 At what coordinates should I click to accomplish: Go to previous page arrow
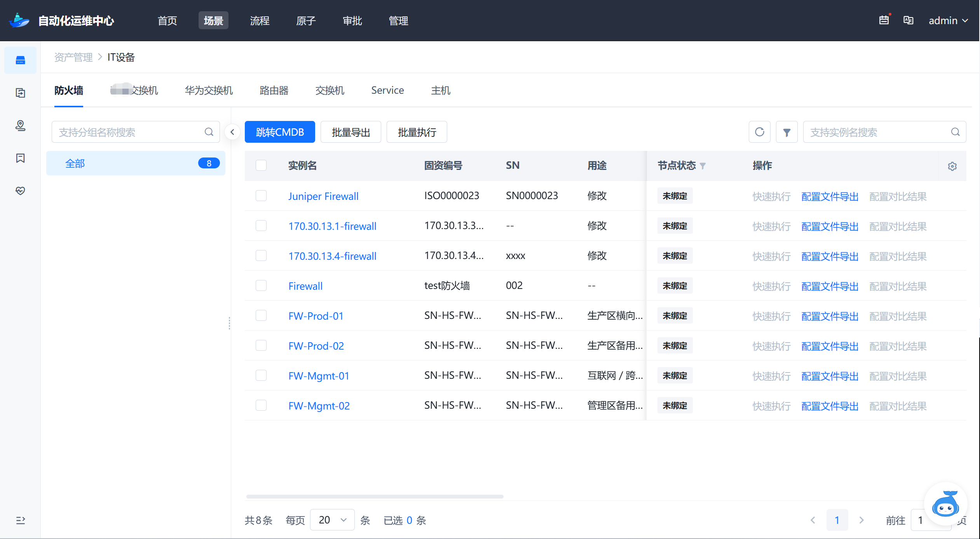point(813,520)
